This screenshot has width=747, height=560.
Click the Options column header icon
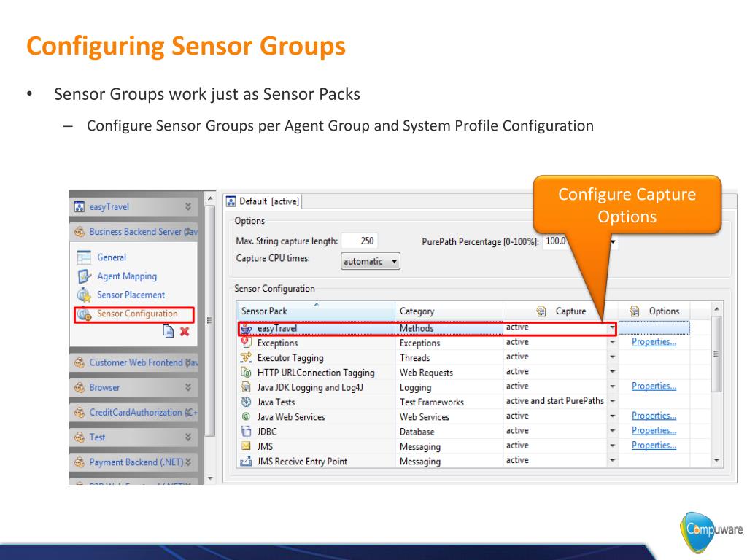click(x=635, y=311)
